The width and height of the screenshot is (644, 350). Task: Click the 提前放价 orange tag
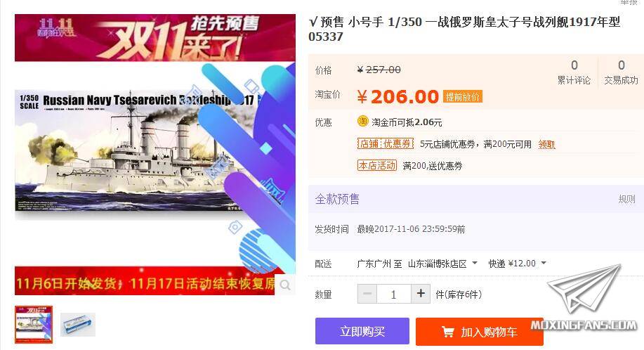tap(463, 96)
